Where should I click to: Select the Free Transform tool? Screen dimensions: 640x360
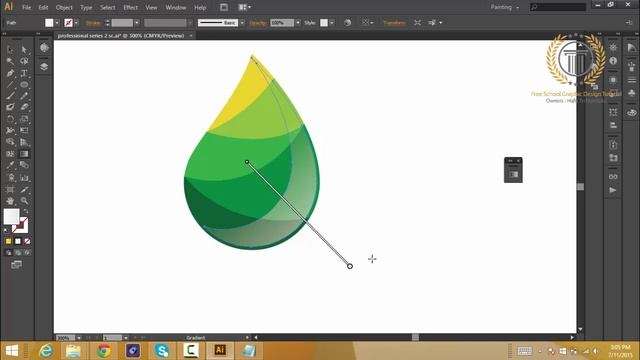pos(24,131)
